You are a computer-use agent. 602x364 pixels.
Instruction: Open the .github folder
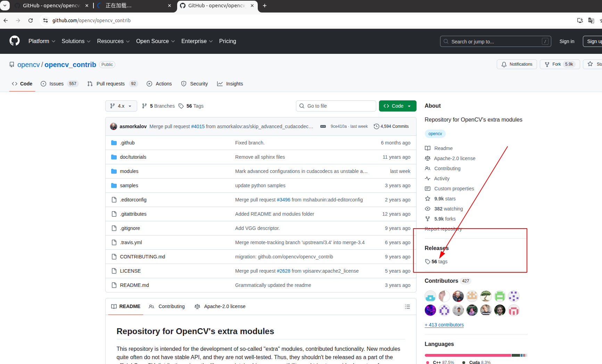127,143
